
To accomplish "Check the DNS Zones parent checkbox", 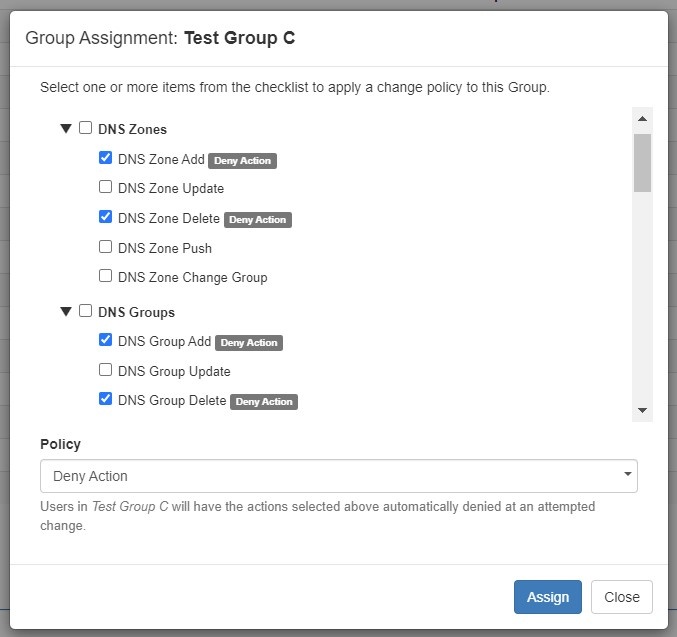I will point(86,128).
